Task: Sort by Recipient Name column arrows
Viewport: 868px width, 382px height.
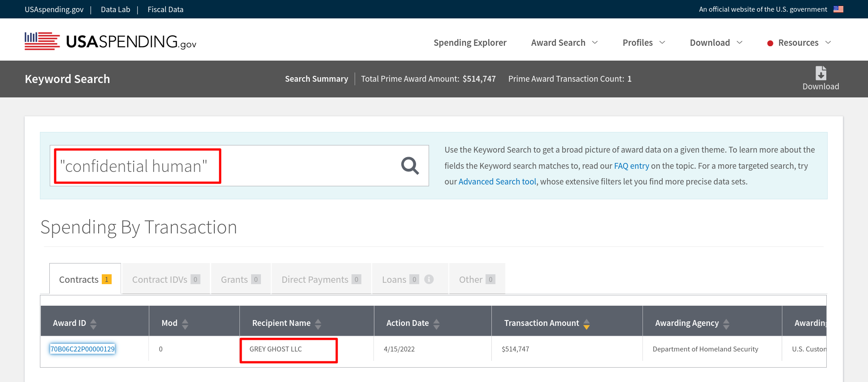Action: coord(318,324)
